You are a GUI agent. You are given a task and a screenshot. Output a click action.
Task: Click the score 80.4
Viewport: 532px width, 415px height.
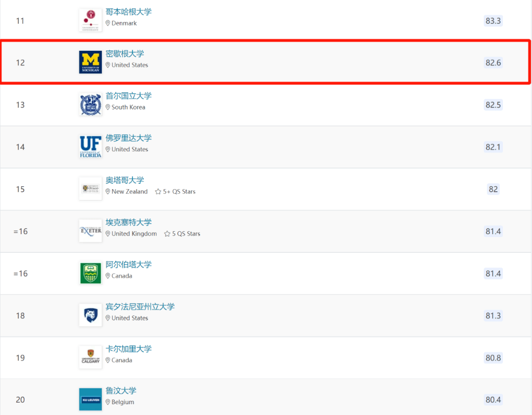493,400
